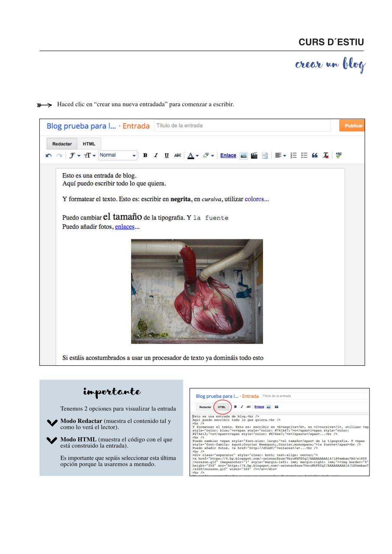Switch to the HTML tab in the large editor
The width and height of the screenshot is (392, 554).
89,144
